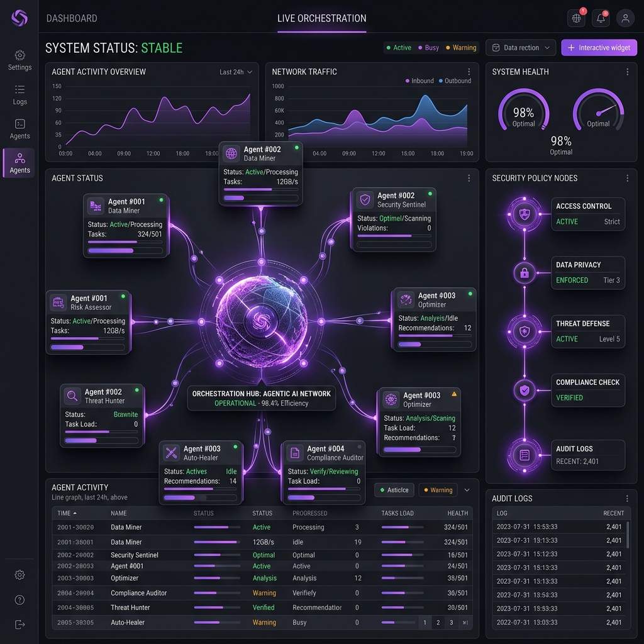Screen dimensions: 644x644
Task: Click the Threat Defense shield node
Action: pos(525,331)
